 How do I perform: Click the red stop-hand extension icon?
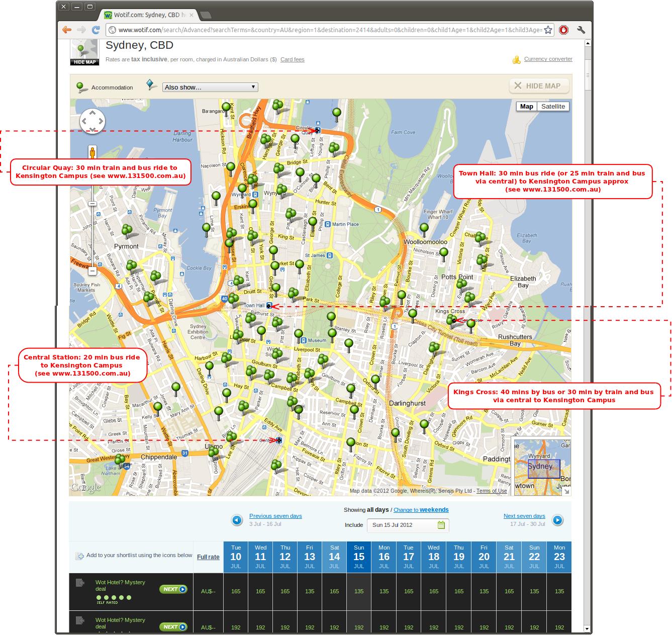563,30
